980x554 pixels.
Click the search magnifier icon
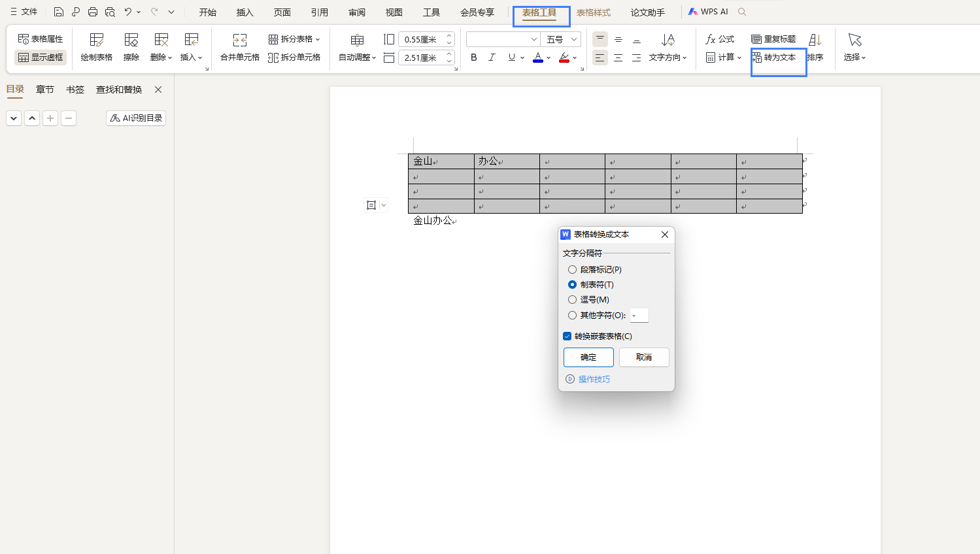[x=742, y=12]
